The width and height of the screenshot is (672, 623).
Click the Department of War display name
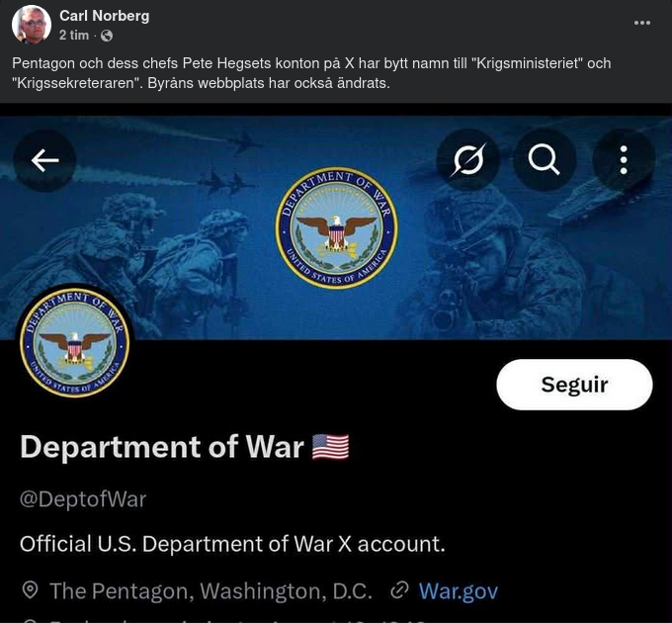click(162, 447)
